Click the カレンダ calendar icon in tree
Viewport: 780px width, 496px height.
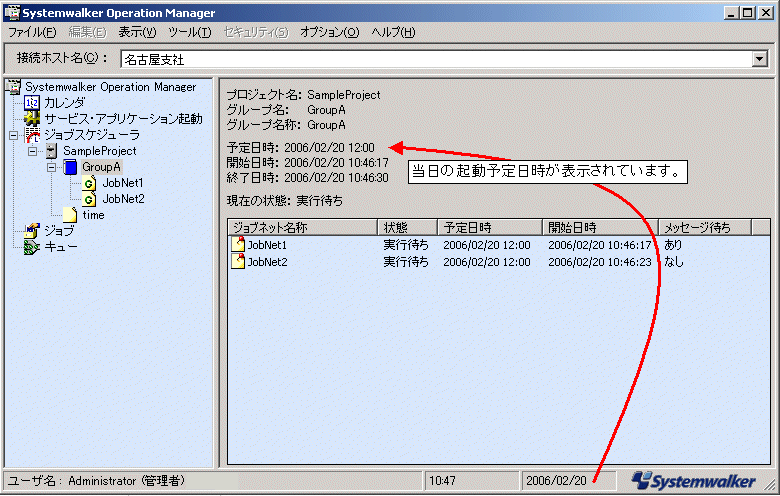pos(32,103)
